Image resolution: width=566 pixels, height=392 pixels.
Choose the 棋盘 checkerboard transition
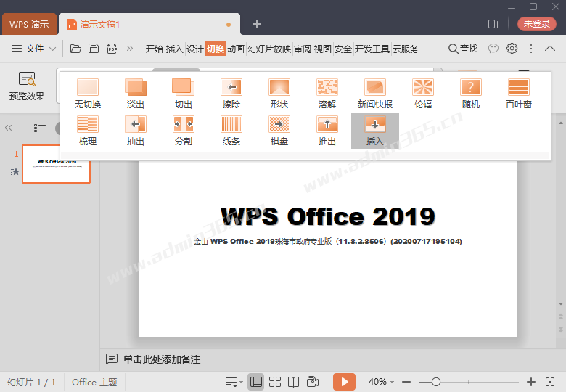(279, 131)
